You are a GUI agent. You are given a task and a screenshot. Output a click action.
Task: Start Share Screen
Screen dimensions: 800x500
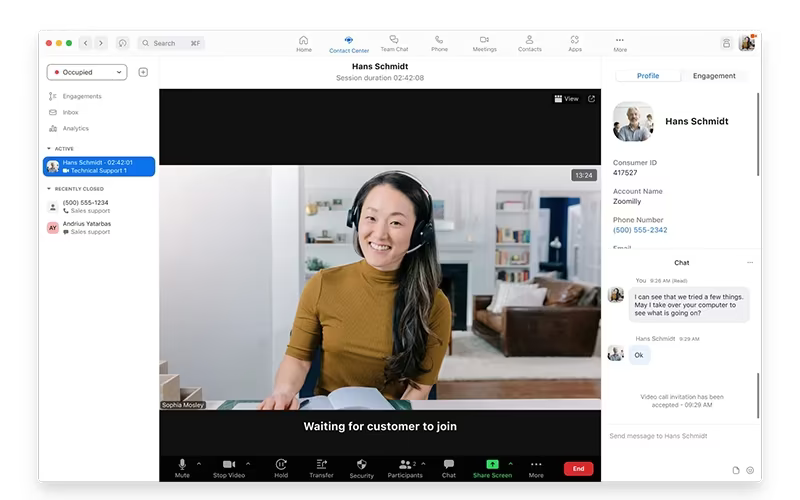coord(492,468)
